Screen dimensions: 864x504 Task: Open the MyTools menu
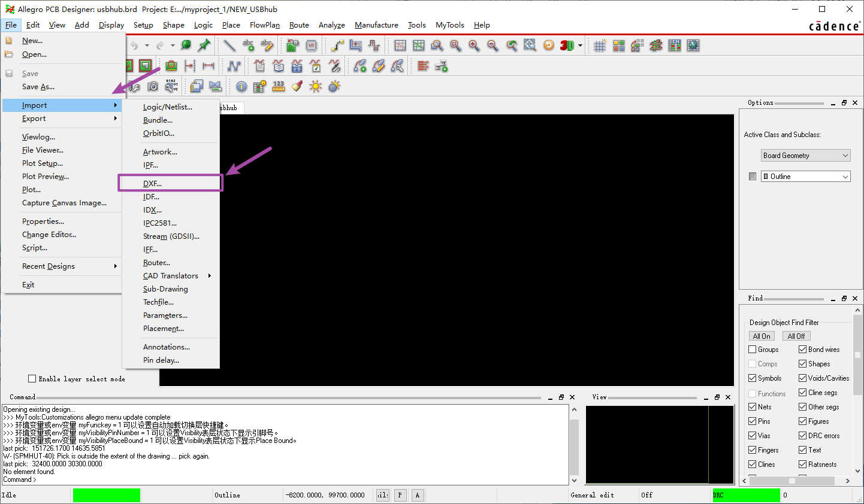pyautogui.click(x=449, y=25)
